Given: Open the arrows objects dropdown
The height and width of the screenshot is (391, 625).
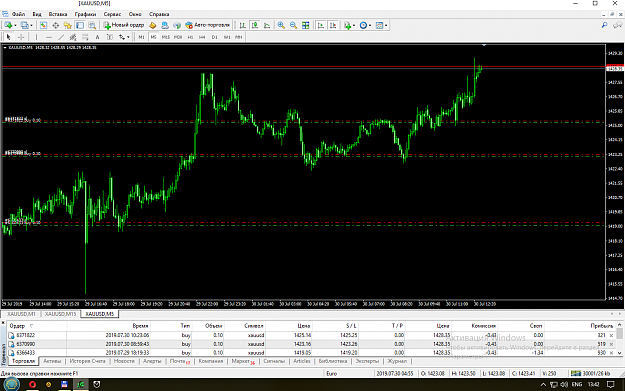Looking at the screenshot, I should [124, 37].
